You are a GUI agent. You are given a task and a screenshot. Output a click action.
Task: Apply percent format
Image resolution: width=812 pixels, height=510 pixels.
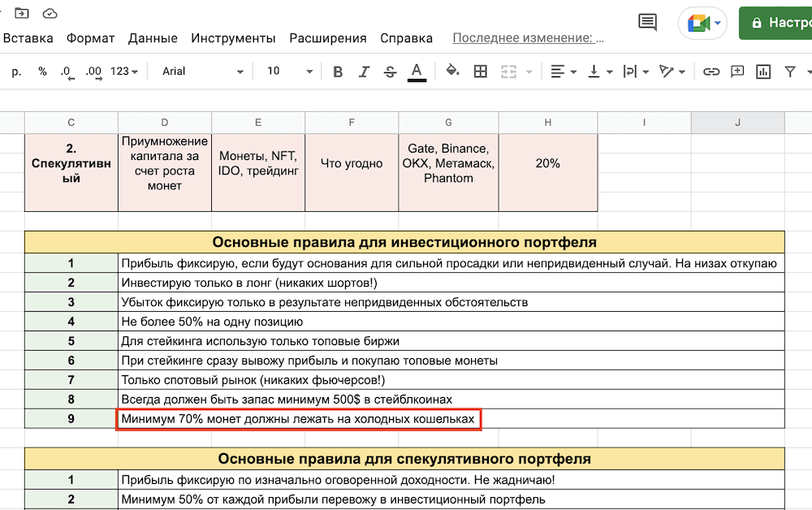[42, 71]
